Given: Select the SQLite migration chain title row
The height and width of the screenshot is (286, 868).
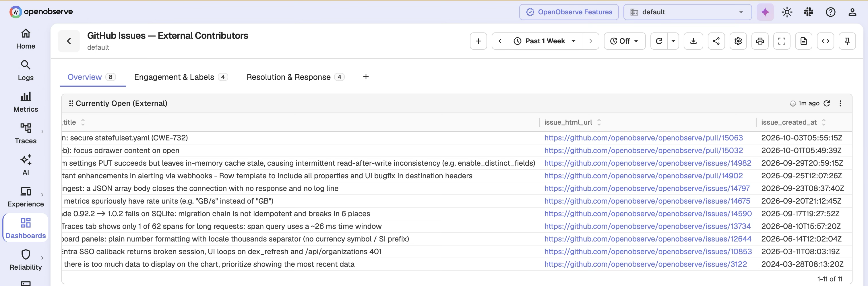Looking at the screenshot, I should click(216, 213).
